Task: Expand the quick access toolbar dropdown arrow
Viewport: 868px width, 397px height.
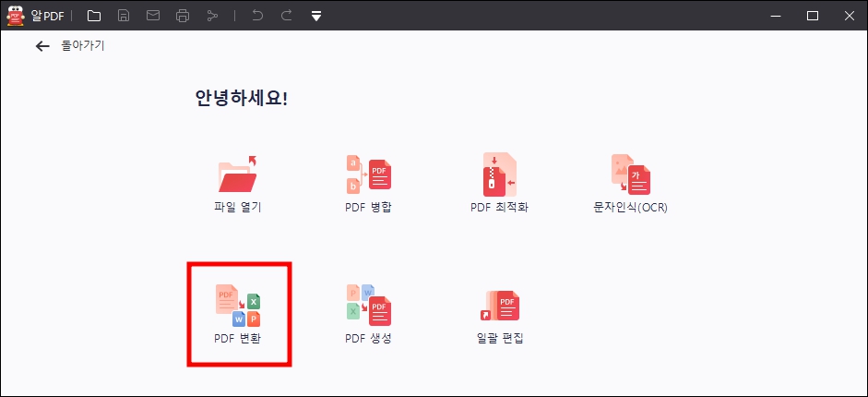Action: coord(316,16)
